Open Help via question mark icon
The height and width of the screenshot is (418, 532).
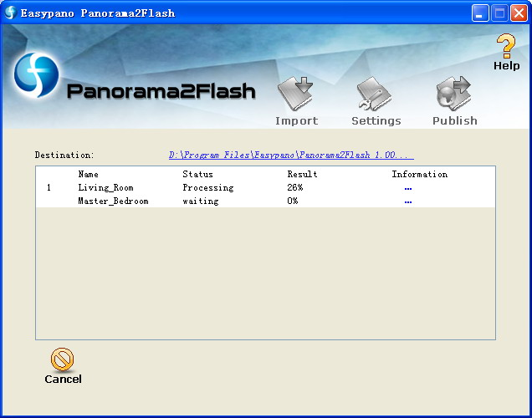coord(506,46)
